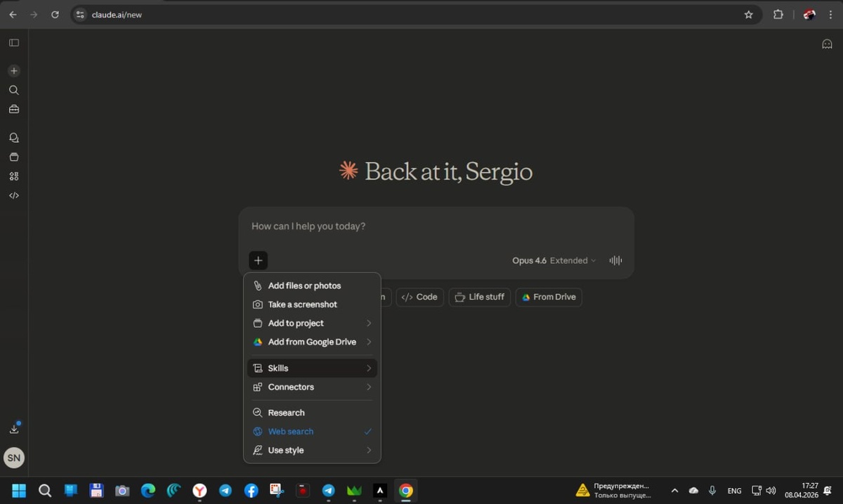Click the download apps icon in sidebar
Image resolution: width=843 pixels, height=504 pixels.
[14, 428]
